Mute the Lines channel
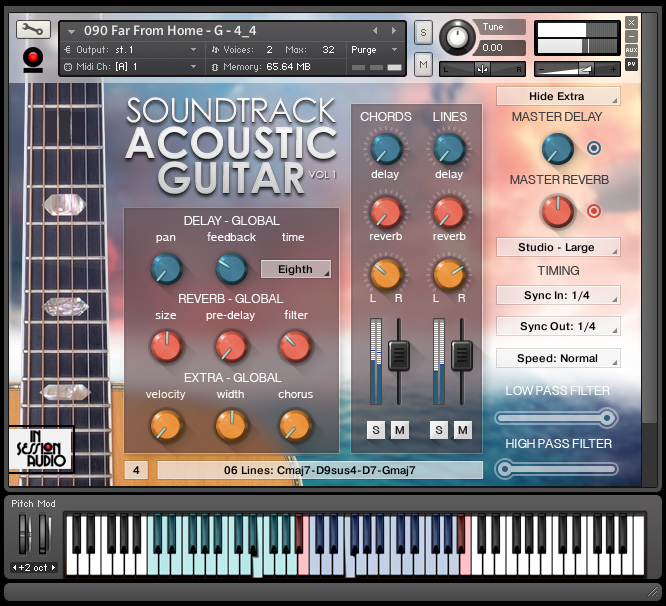 pyautogui.click(x=463, y=430)
